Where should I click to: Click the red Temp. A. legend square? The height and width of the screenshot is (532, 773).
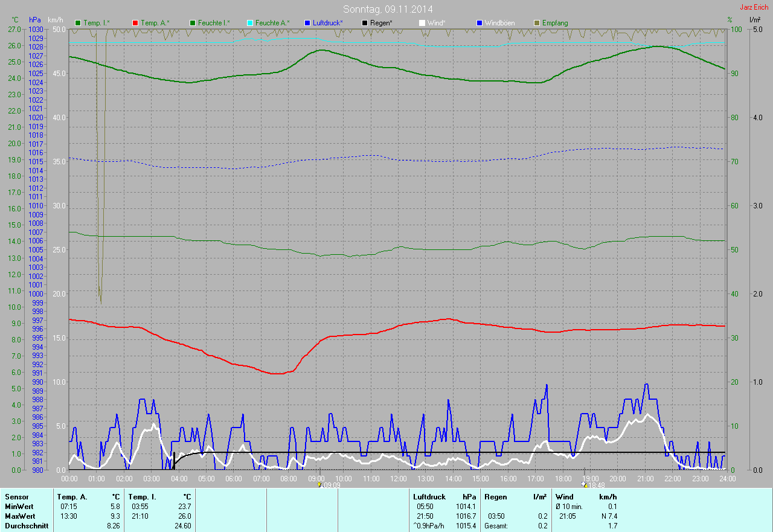tap(135, 23)
